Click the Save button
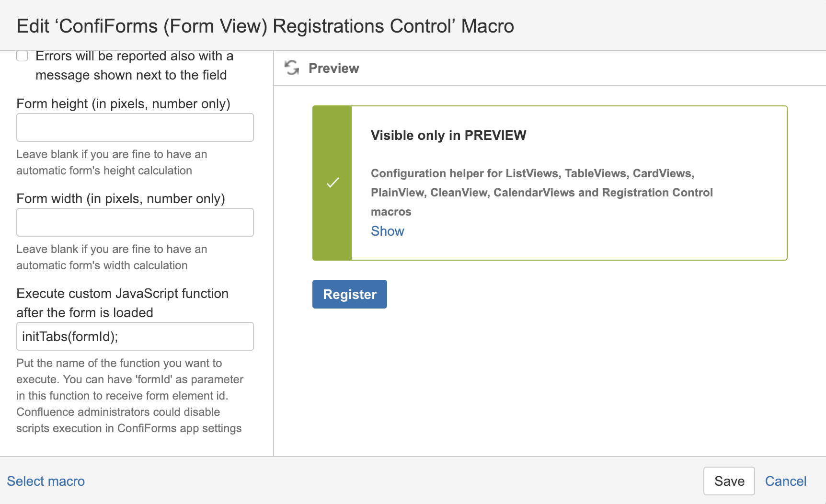This screenshot has width=826, height=504. pyautogui.click(x=729, y=481)
